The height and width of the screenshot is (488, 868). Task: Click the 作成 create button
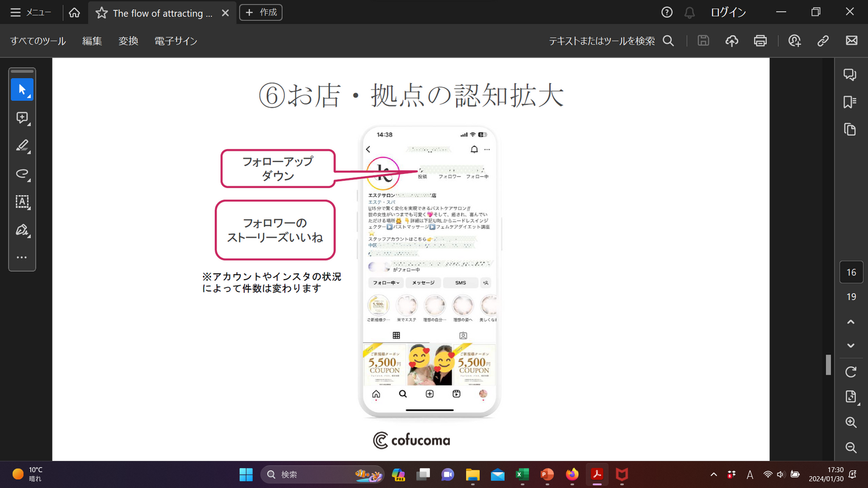click(x=261, y=12)
